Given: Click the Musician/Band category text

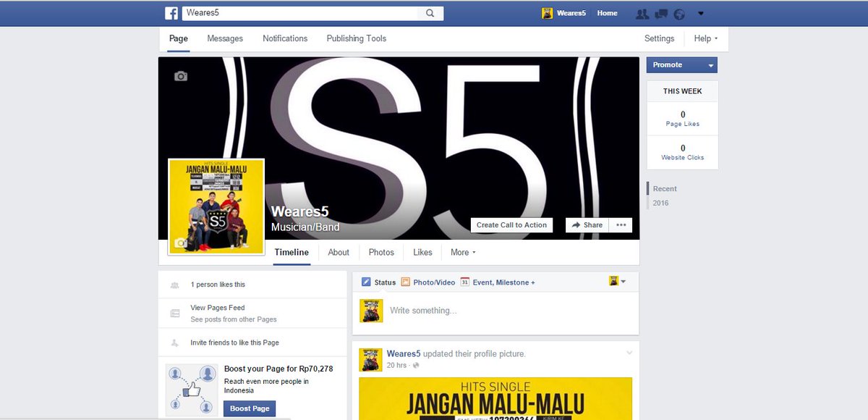Looking at the screenshot, I should coord(305,227).
